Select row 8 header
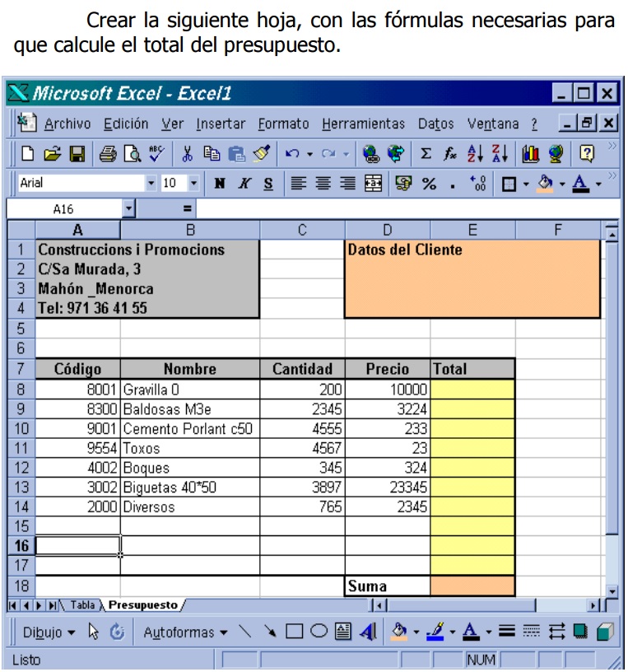628x672 pixels. (21, 390)
